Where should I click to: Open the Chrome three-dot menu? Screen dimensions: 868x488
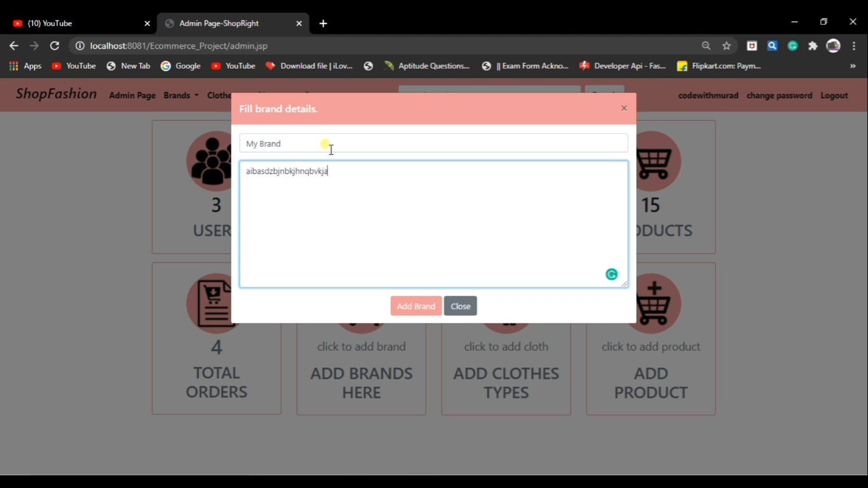tap(853, 46)
